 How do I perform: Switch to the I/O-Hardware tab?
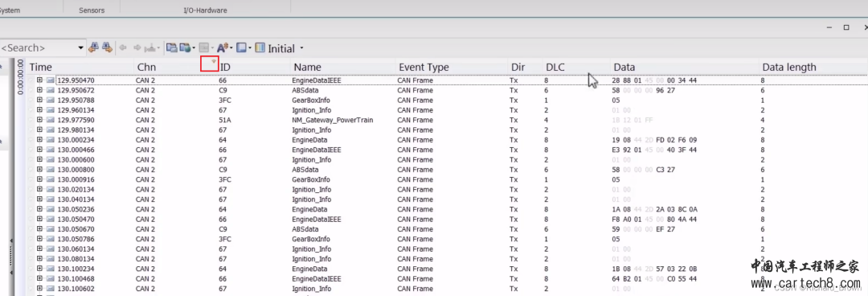[x=205, y=10]
